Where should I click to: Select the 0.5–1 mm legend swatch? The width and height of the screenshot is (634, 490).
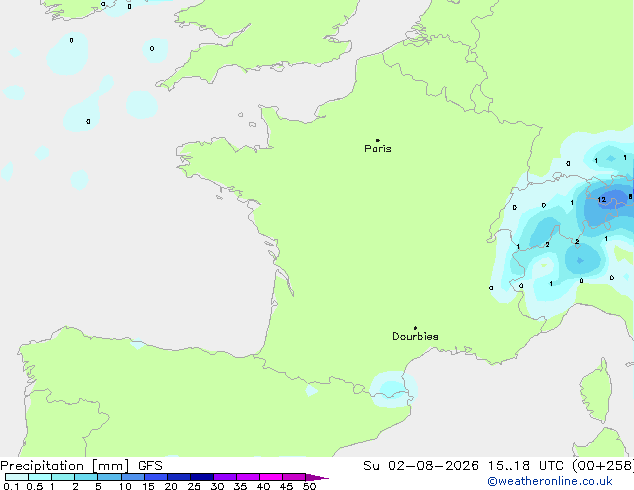(40, 477)
